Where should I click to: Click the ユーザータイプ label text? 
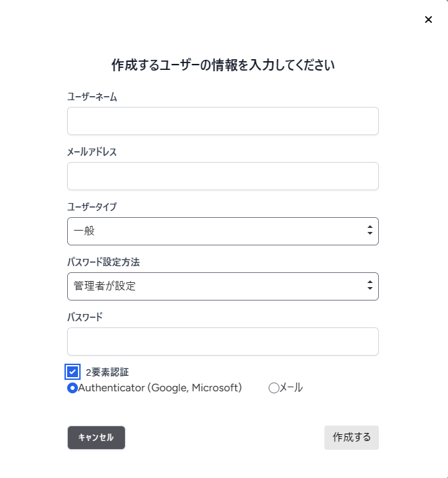click(x=92, y=207)
